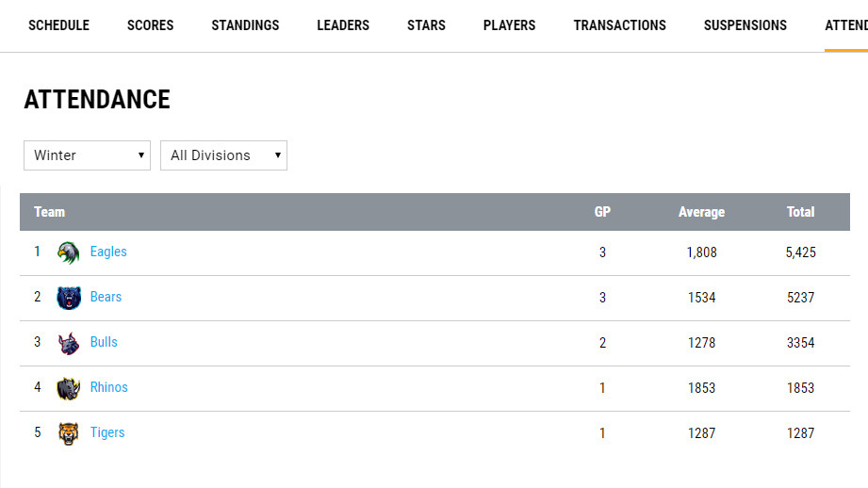
Task: Open the Transactions tab
Action: [x=619, y=25]
